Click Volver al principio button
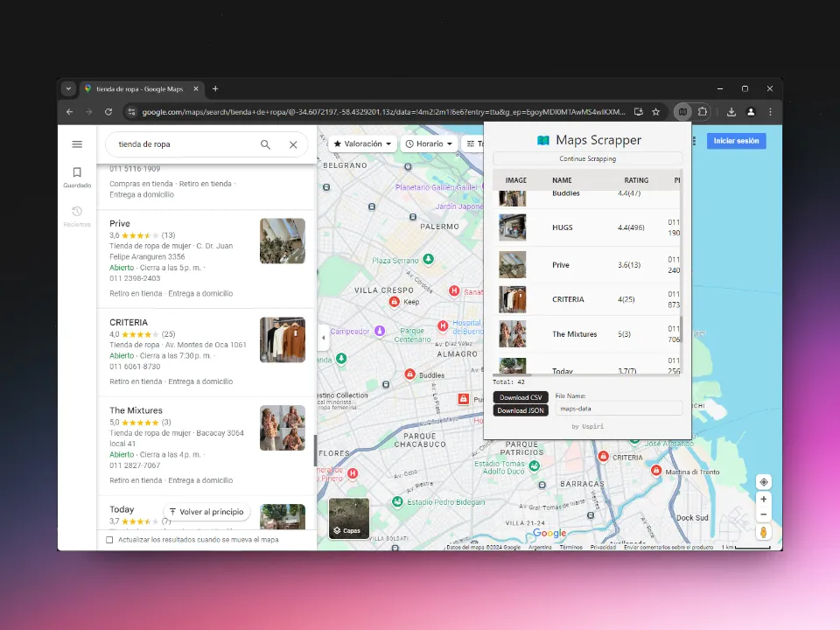840x630 pixels. 206,512
